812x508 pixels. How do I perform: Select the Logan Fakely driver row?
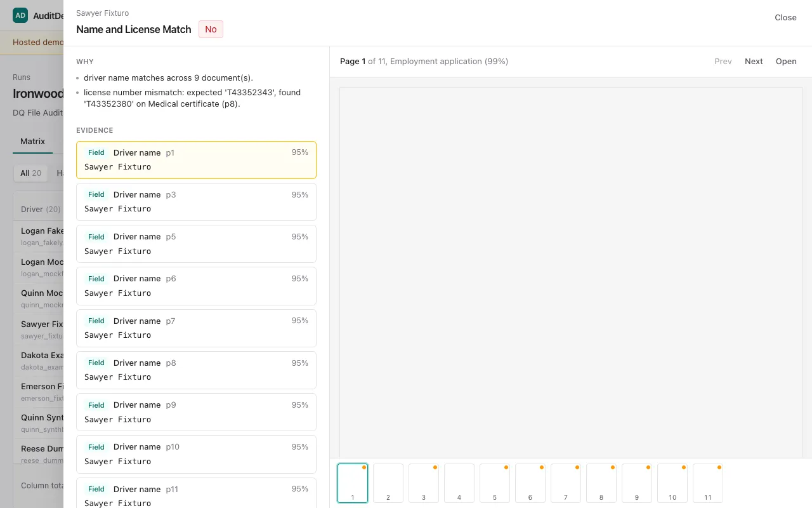pyautogui.click(x=39, y=236)
